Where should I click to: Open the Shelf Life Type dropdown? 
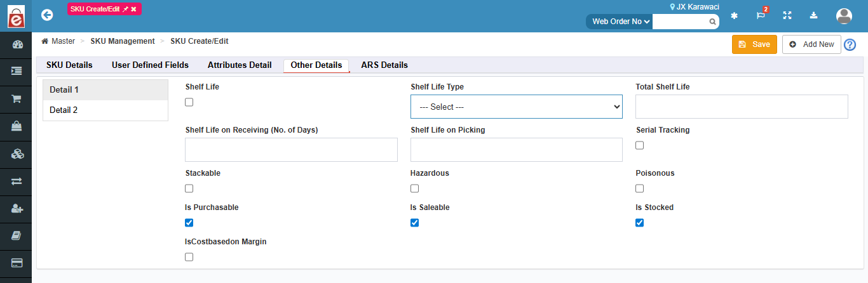517,107
